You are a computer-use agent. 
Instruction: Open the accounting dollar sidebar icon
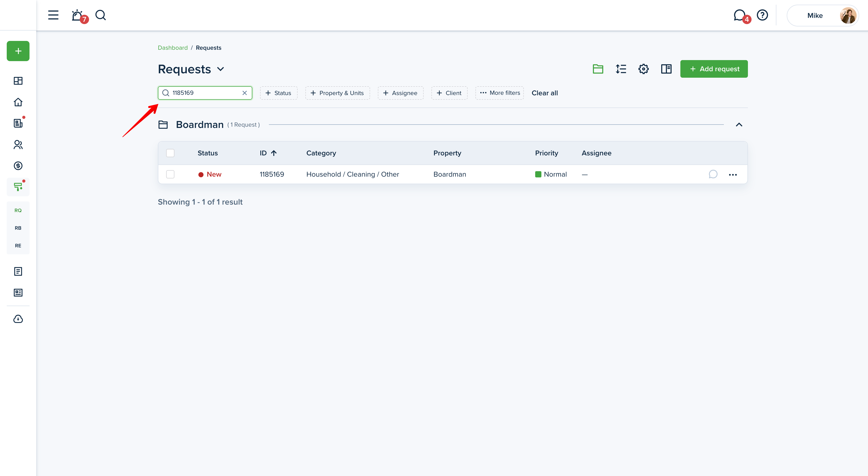coord(18,165)
